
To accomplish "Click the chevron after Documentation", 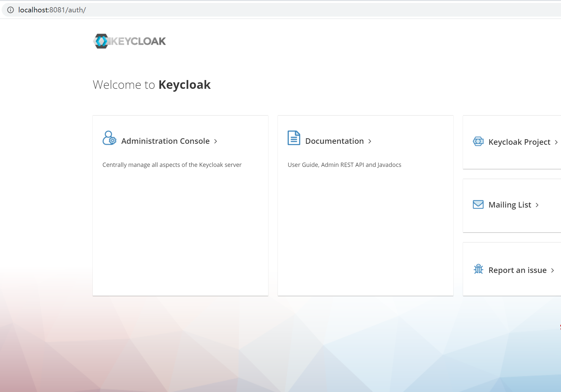I will (370, 141).
